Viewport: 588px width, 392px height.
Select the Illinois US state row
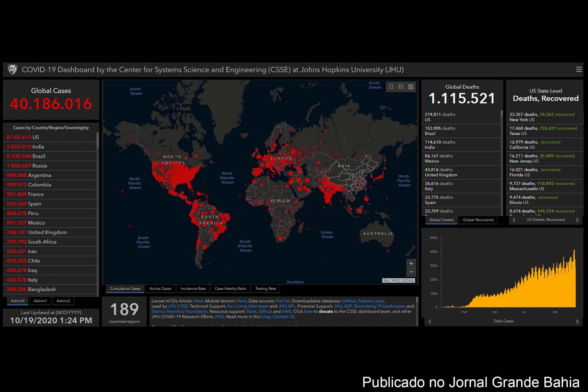coord(545,200)
